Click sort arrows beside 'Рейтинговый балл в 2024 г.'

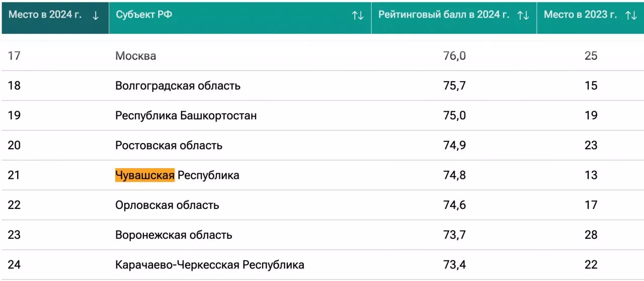(x=523, y=16)
